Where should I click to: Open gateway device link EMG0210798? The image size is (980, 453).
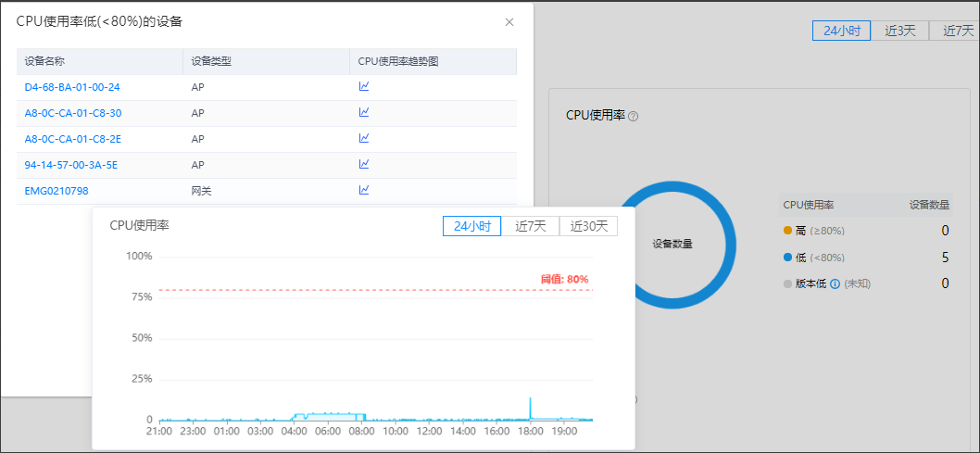point(57,191)
